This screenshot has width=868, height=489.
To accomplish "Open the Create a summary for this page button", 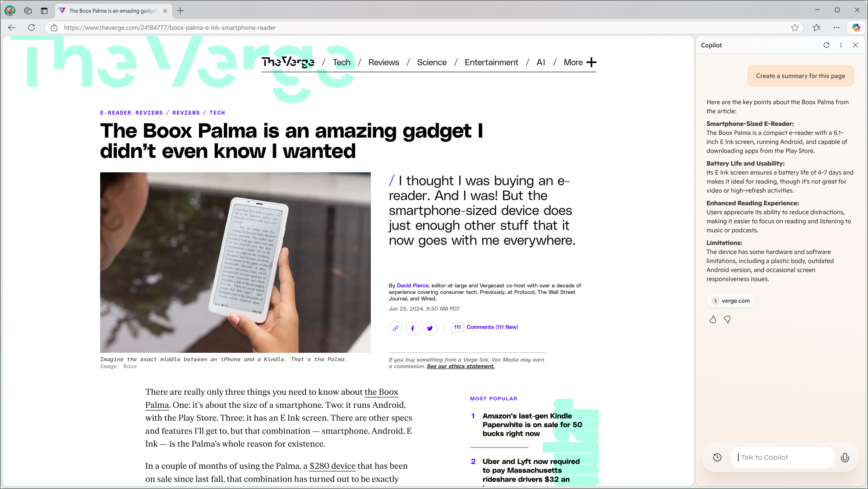I will click(x=801, y=76).
